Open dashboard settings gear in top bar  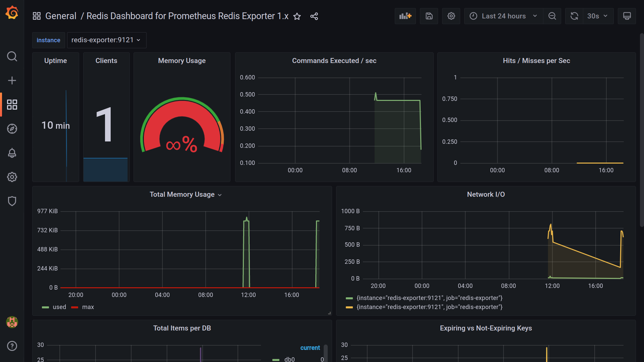(x=451, y=16)
